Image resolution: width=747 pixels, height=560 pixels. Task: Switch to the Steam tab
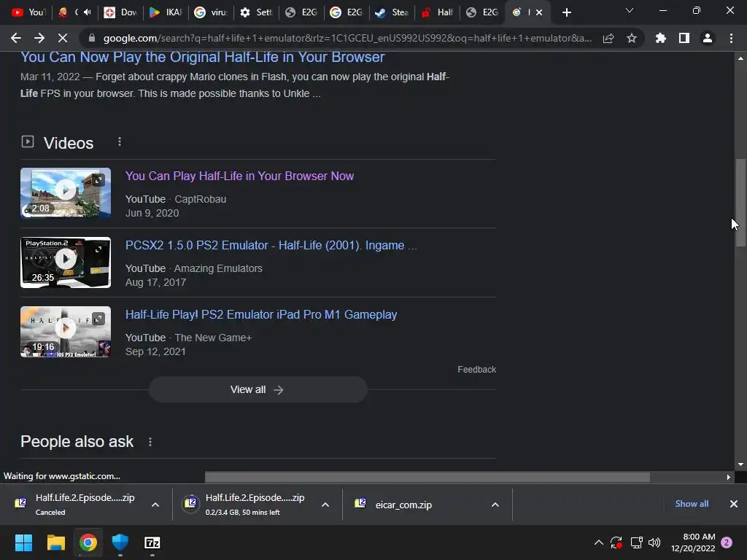[x=392, y=12]
